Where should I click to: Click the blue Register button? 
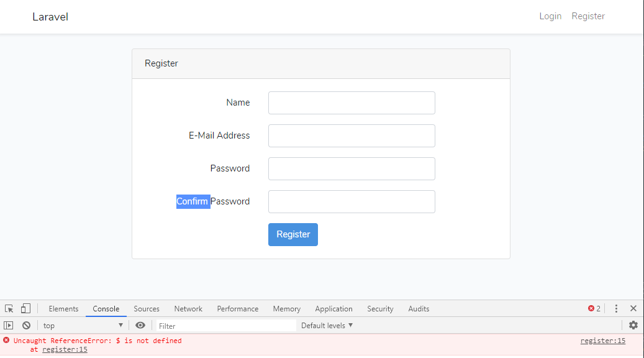(293, 234)
